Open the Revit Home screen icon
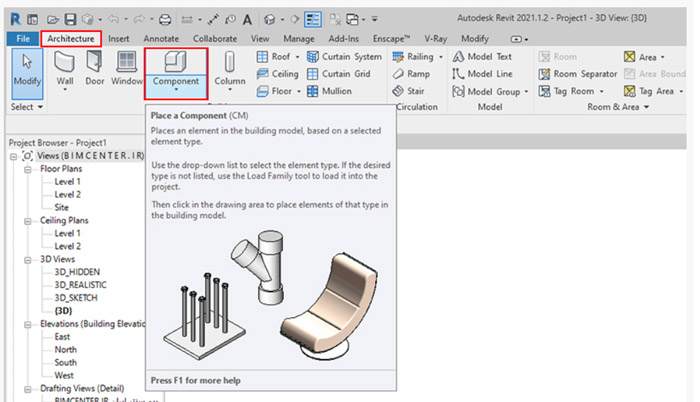This screenshot has height=402, width=700. click(33, 19)
